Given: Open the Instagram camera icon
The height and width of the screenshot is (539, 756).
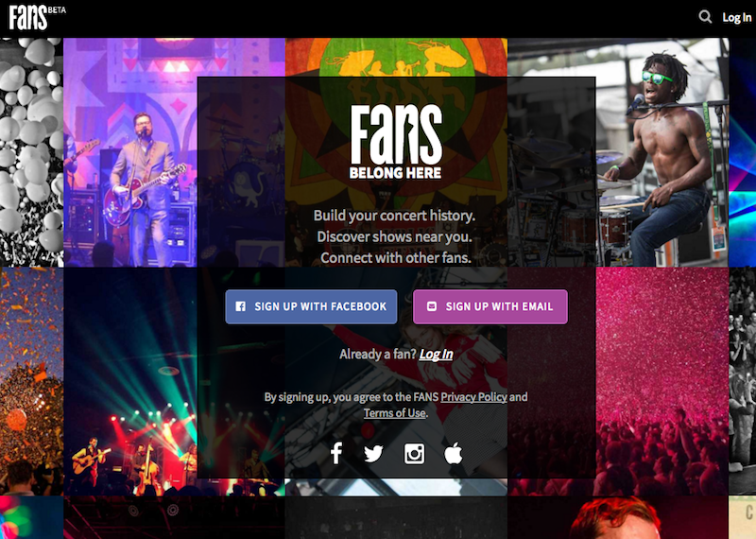Looking at the screenshot, I should (x=414, y=454).
